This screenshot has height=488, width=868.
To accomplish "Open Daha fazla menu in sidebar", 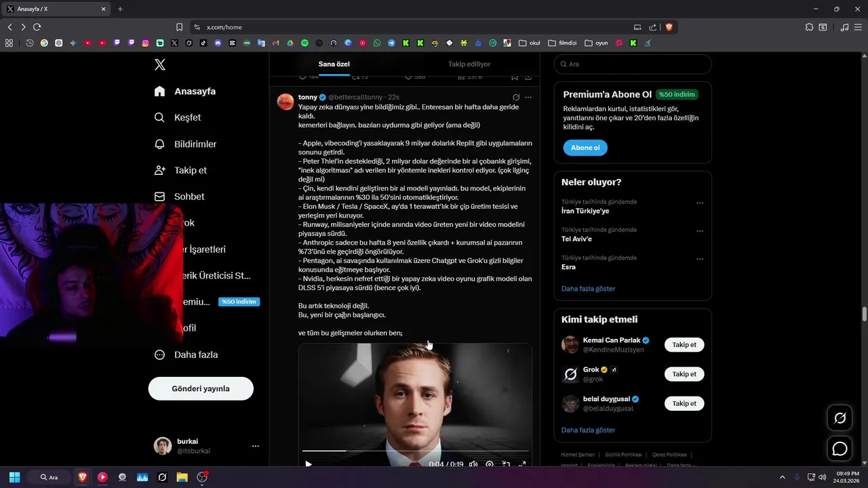I will [x=185, y=354].
